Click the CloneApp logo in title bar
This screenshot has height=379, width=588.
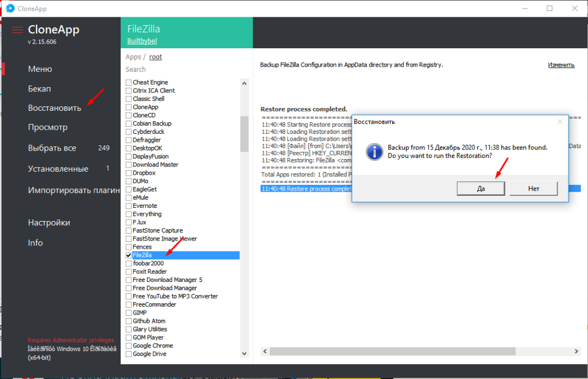(x=10, y=8)
